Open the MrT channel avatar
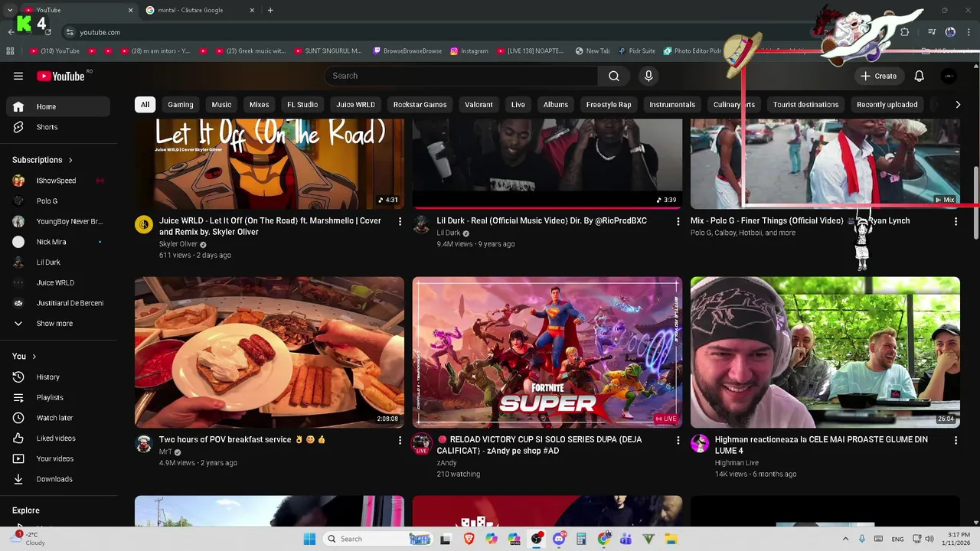 pos(144,443)
